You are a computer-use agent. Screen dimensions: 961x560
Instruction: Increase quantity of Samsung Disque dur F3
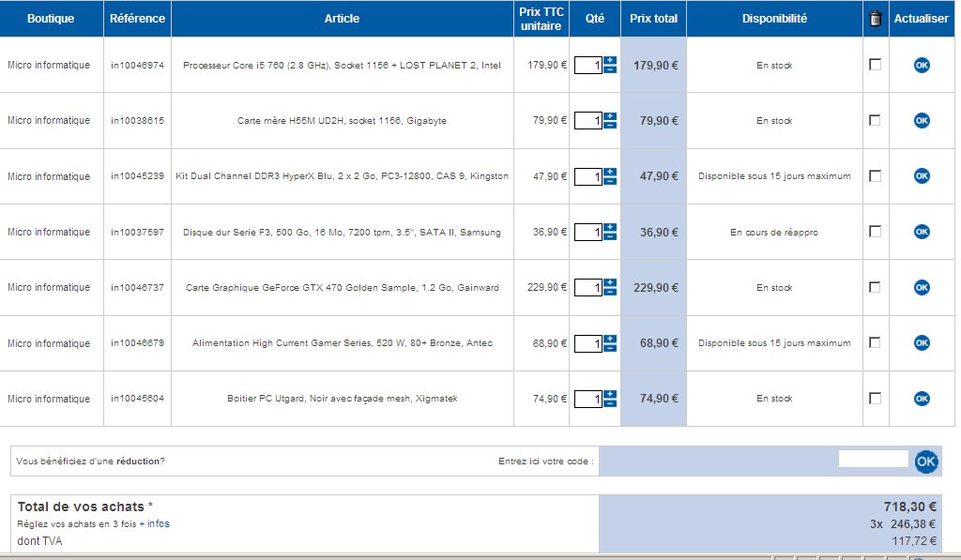tap(610, 227)
